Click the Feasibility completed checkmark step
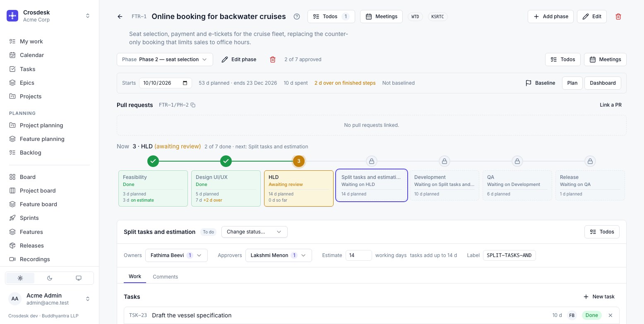644x324 pixels. [x=153, y=161]
